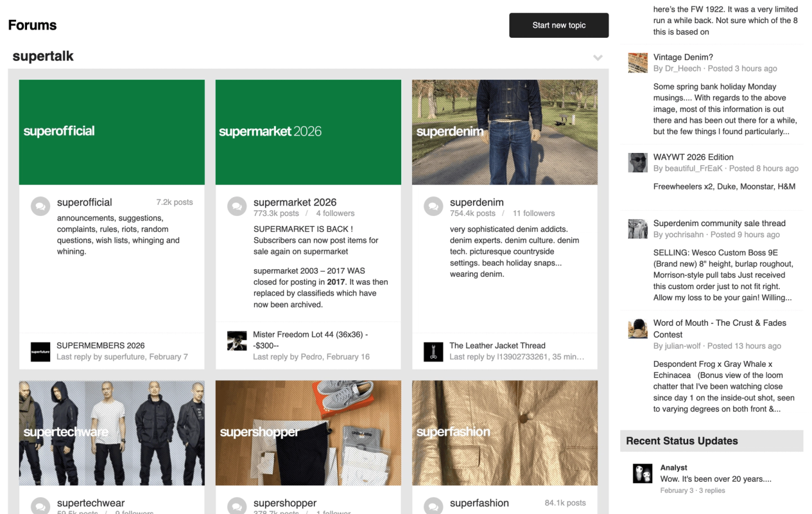The height and width of the screenshot is (514, 812).
Task: Open the supermarket 2026 forum title link
Action: click(x=295, y=202)
